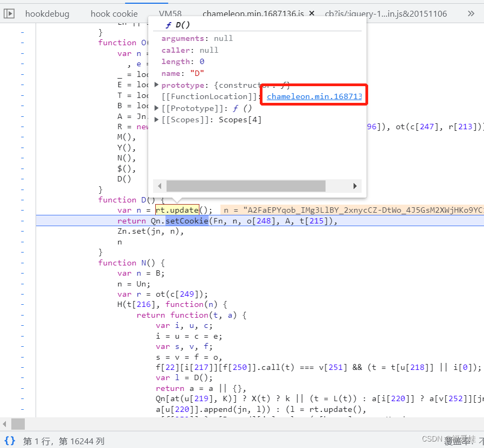
Task: Click the left scroll arrow inside the popup
Action: tap(160, 186)
